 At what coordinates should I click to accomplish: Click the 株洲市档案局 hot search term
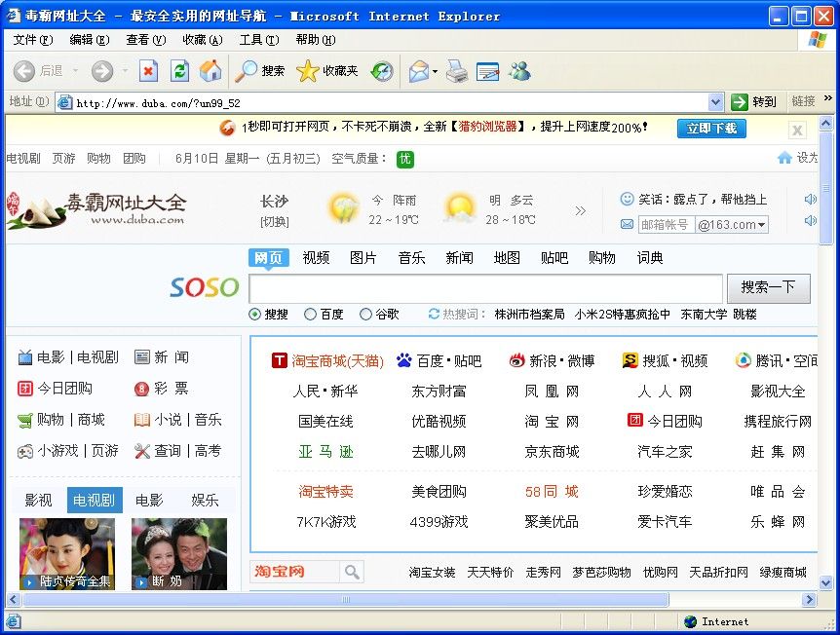529,315
